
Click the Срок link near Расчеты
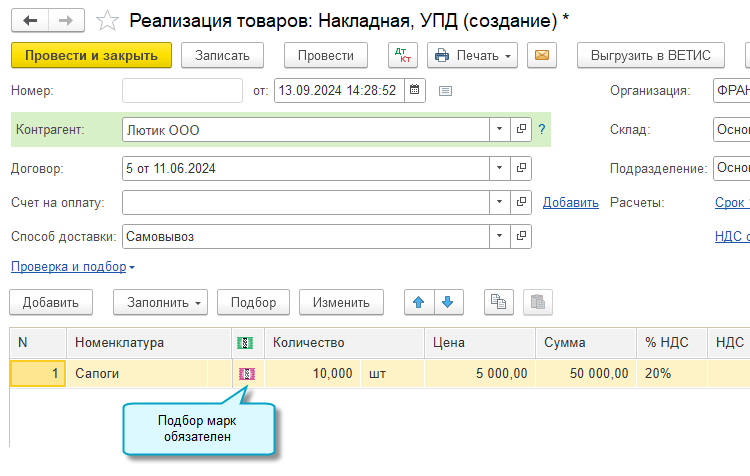(x=730, y=203)
